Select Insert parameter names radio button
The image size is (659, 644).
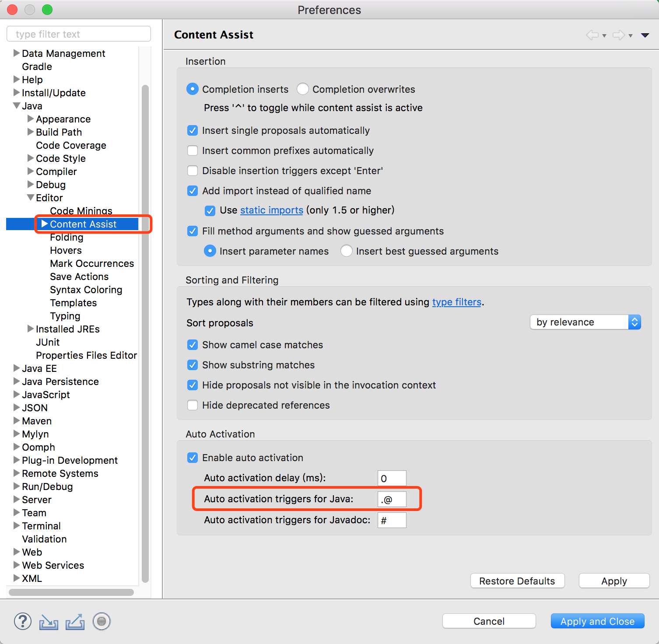tap(210, 251)
